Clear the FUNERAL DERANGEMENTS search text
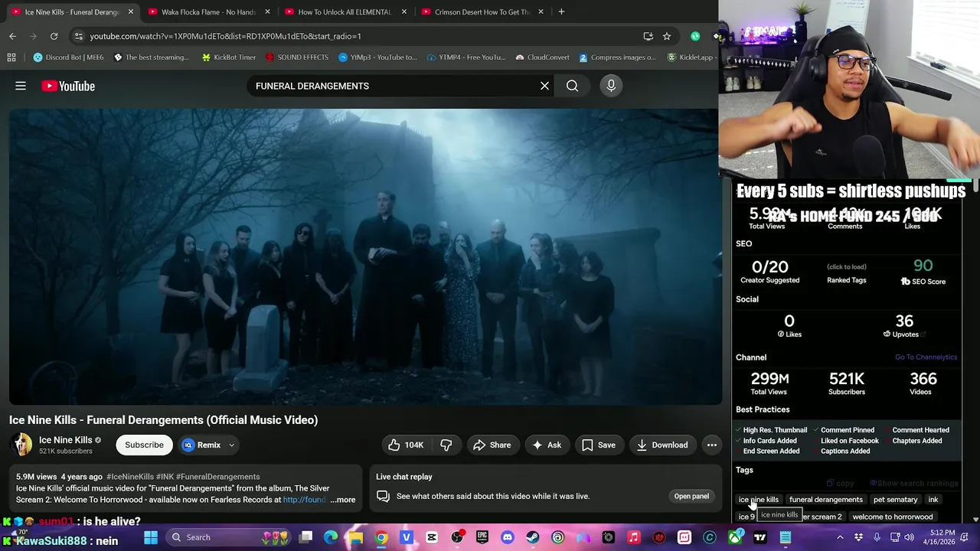This screenshot has width=980, height=551. (544, 86)
